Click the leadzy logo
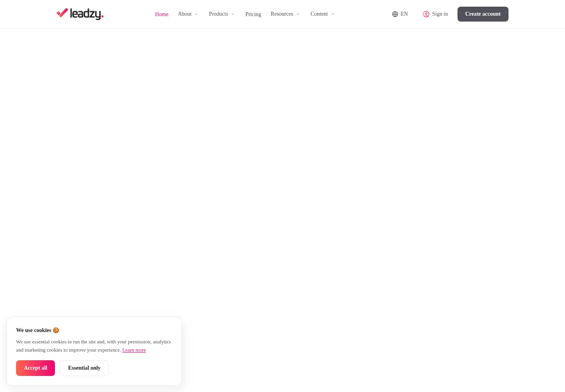This screenshot has width=565, height=392. pyautogui.click(x=80, y=14)
